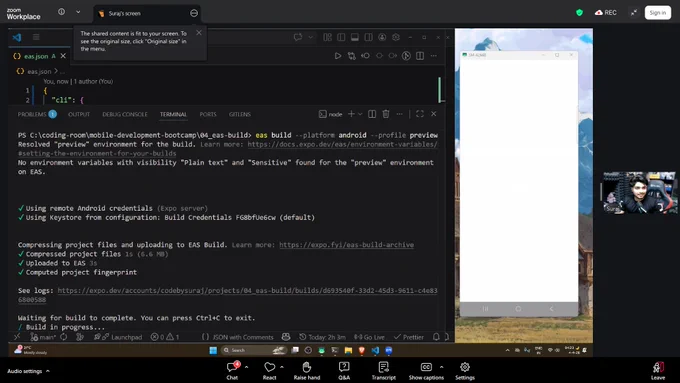
Task: Switch to PORTS panel tab
Action: coord(208,114)
